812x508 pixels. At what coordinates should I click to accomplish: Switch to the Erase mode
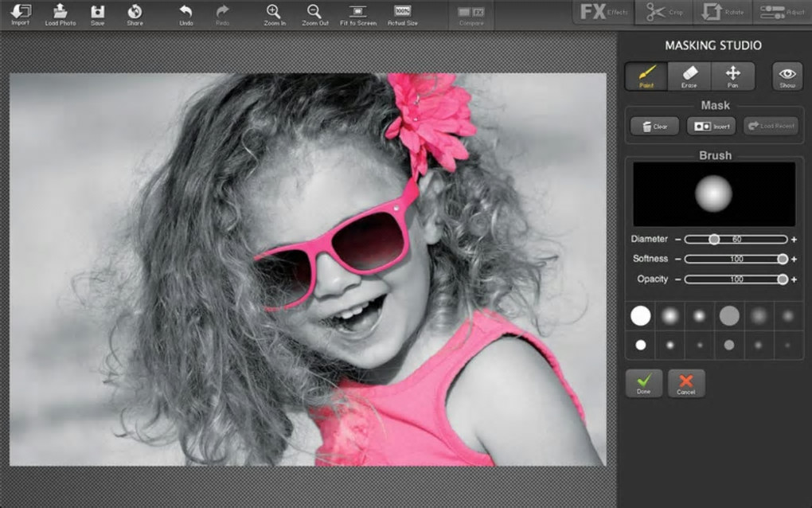[x=689, y=76]
